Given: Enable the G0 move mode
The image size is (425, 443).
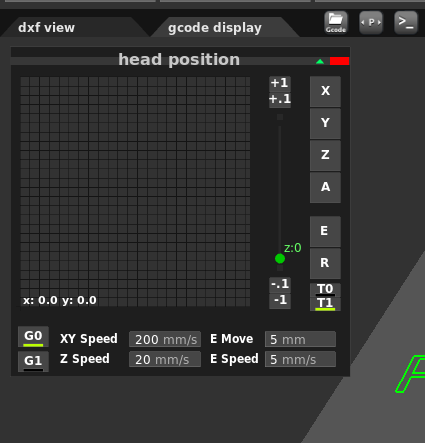Looking at the screenshot, I should (x=33, y=337).
